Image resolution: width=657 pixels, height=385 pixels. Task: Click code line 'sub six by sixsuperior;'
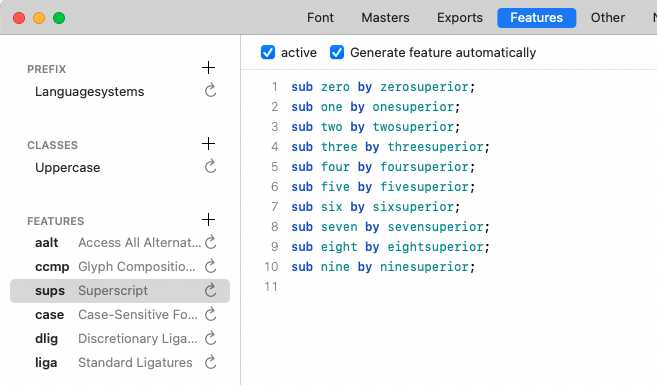click(x=376, y=207)
